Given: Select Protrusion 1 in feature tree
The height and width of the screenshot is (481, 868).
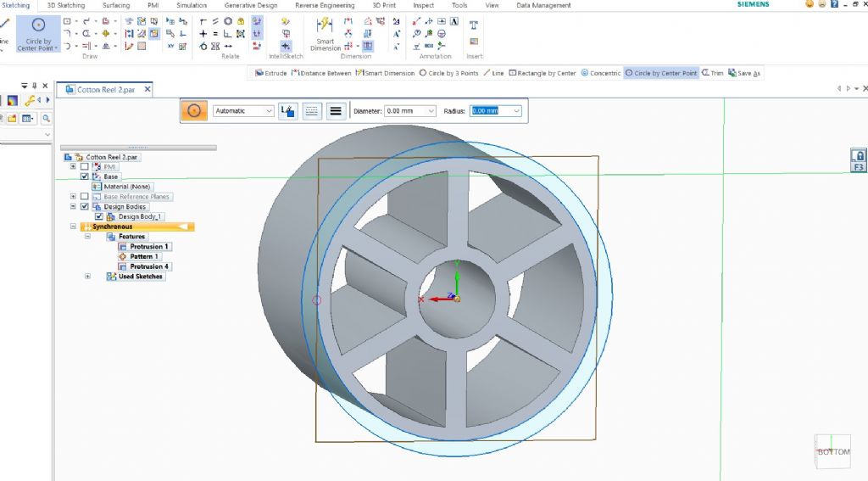Looking at the screenshot, I should point(144,246).
